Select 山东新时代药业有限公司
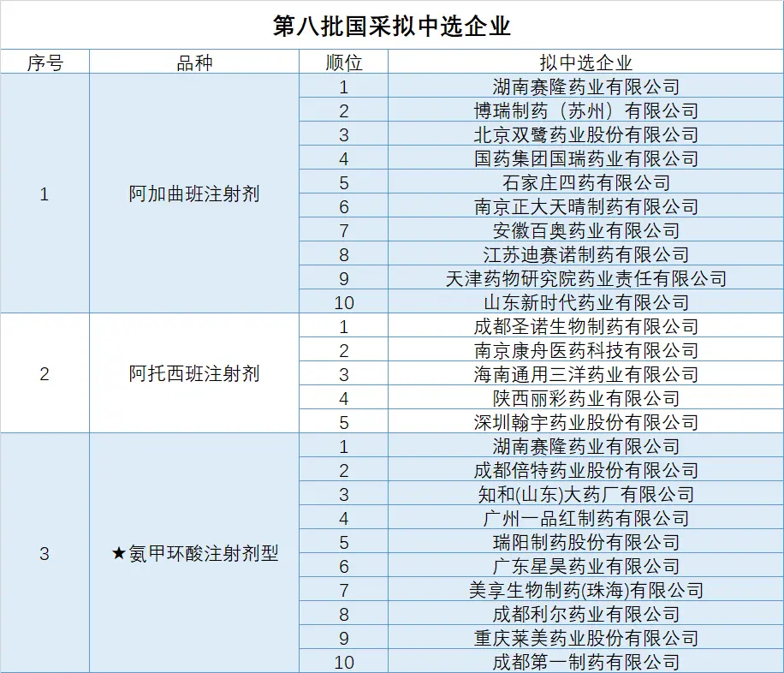 [x=586, y=303]
